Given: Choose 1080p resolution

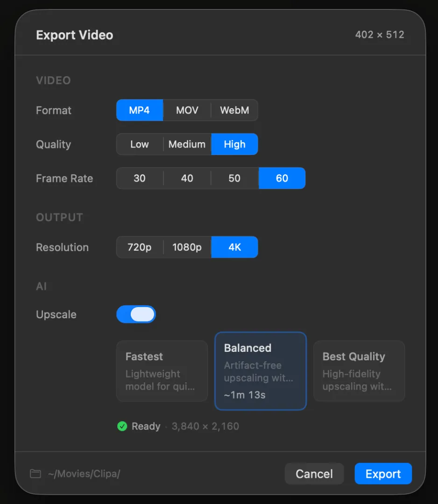Looking at the screenshot, I should point(187,247).
